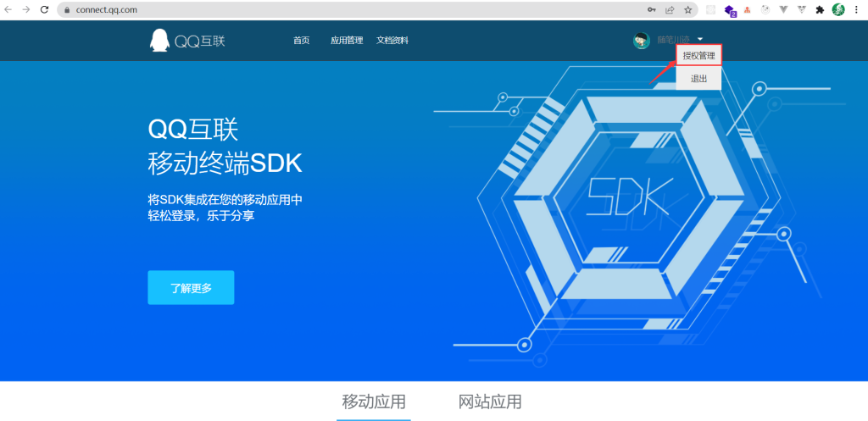Switch to the 网站应用 tab

[x=490, y=402]
